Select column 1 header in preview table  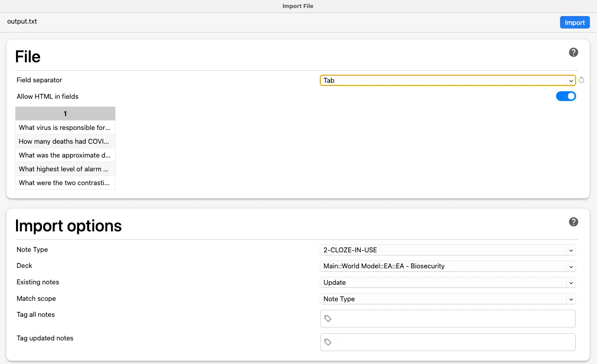[65, 114]
